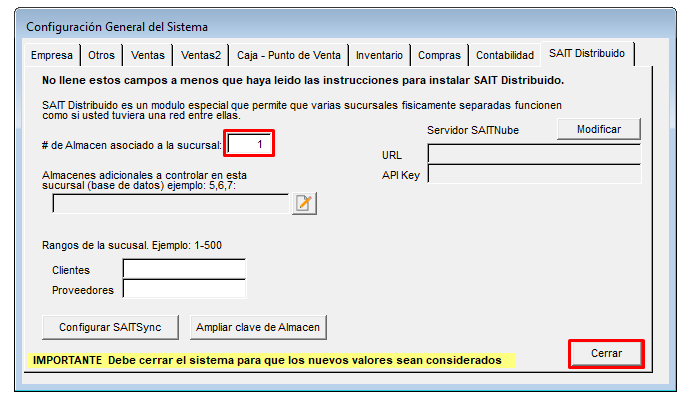Viewport: 682px width, 394px height.
Task: Click Modificar for Servidor SAITNube
Action: coord(598,129)
